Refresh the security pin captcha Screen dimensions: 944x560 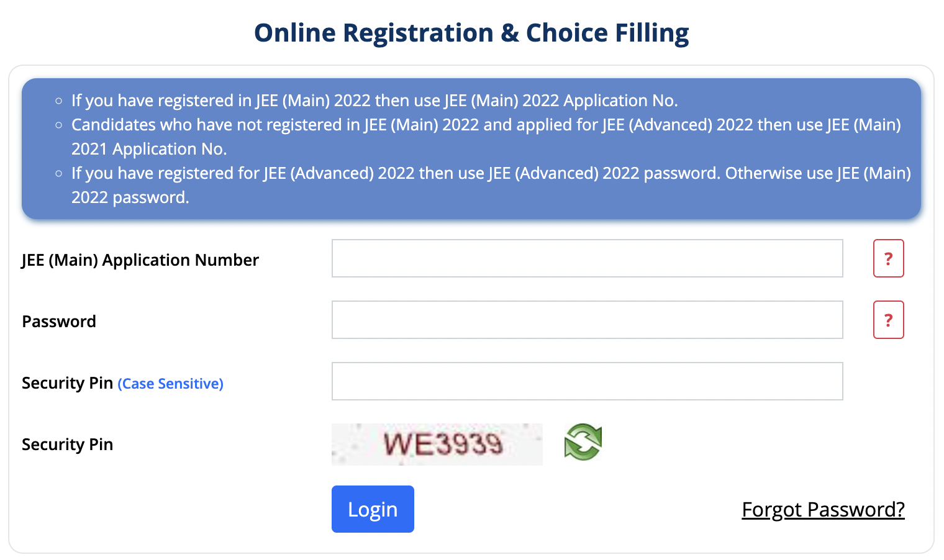pyautogui.click(x=583, y=443)
